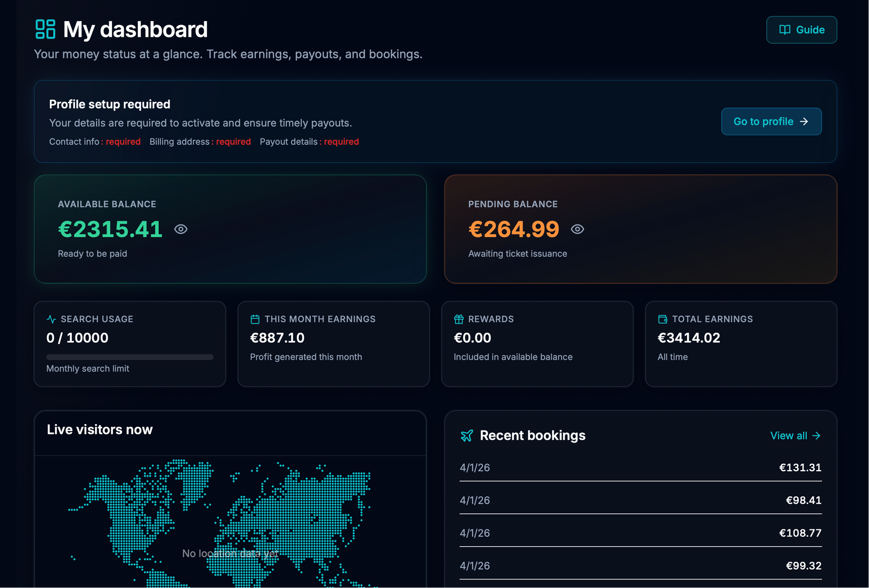Click the plane icon beside Recent bookings
Screen dimensions: 869x588
point(467,435)
